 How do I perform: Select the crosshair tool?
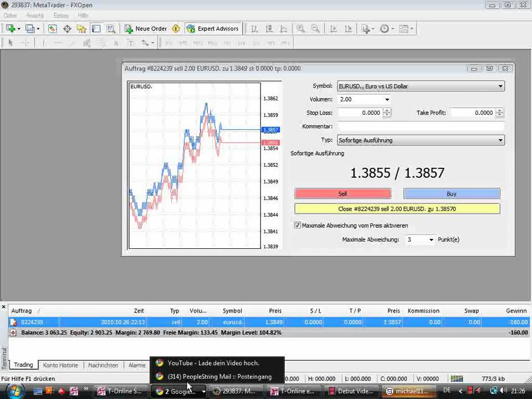click(x=25, y=43)
